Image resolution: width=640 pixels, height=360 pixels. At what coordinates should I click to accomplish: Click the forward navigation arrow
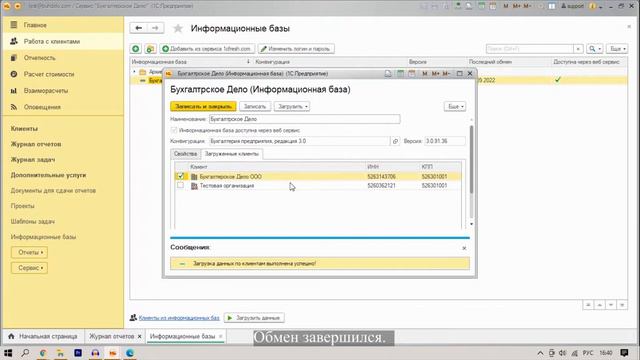point(155,28)
